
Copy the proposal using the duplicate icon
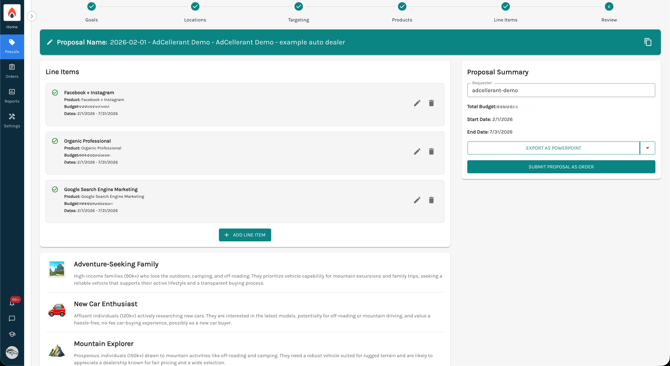pos(648,42)
